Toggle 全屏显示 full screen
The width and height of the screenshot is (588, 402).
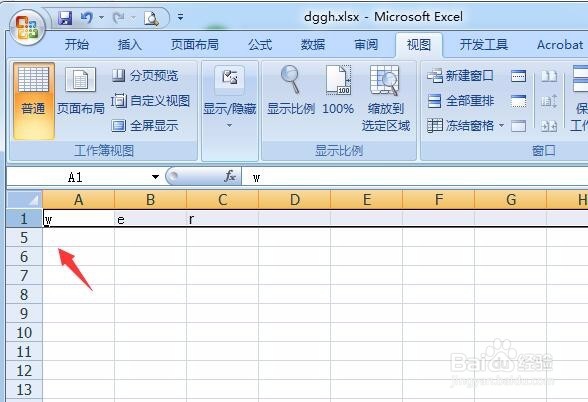click(x=145, y=126)
